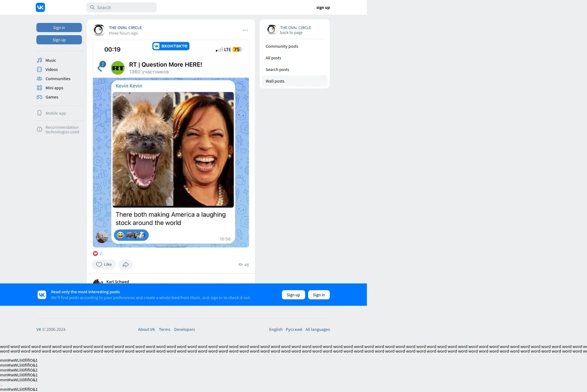The height and width of the screenshot is (392, 587).
Task: Open the Communities sidebar icon
Action: click(39, 79)
